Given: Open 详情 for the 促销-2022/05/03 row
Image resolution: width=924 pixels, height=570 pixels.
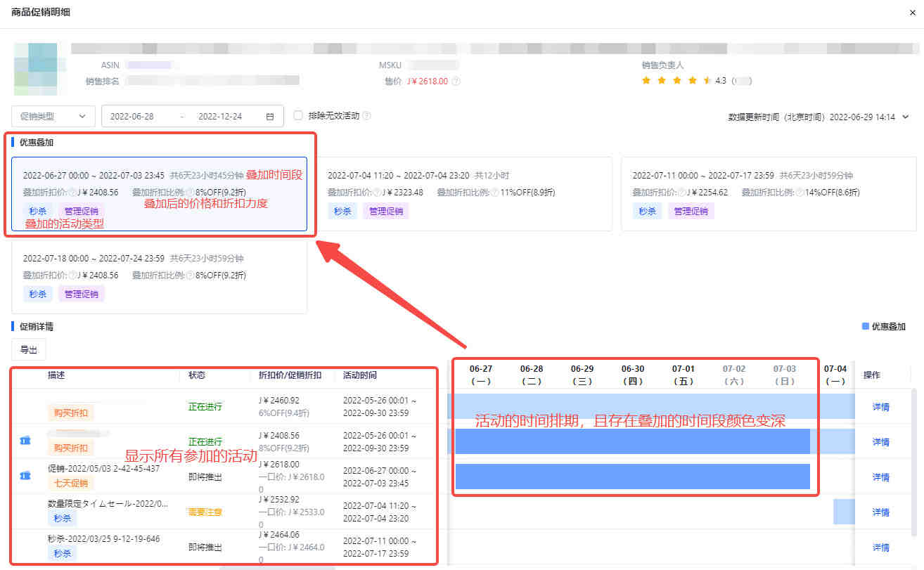Looking at the screenshot, I should pos(881,477).
